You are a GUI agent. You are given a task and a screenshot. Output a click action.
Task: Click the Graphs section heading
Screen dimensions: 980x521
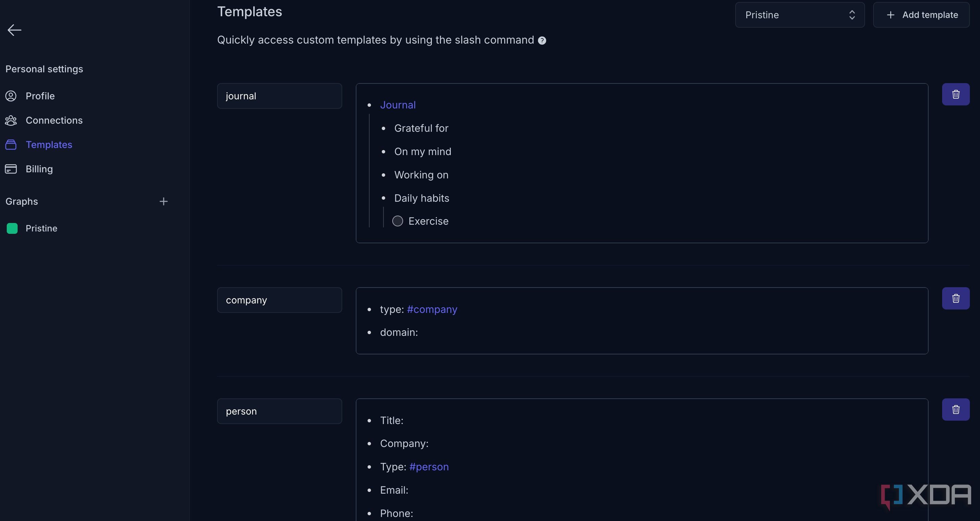[22, 201]
